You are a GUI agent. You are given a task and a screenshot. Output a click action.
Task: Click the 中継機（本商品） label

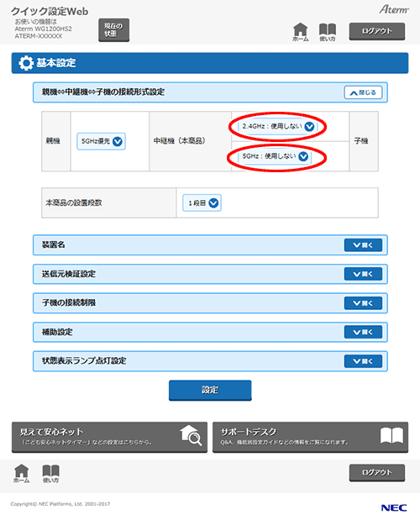point(179,141)
